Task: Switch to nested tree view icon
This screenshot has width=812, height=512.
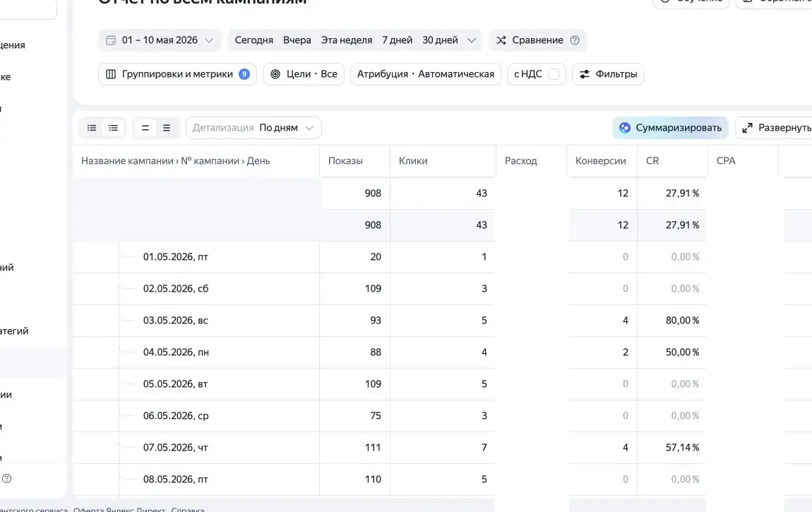Action: tap(114, 128)
